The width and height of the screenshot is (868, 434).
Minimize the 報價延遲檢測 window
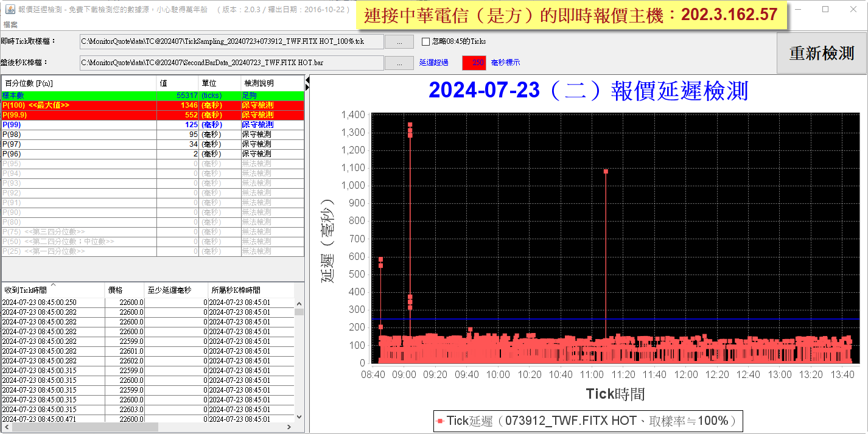click(x=797, y=10)
